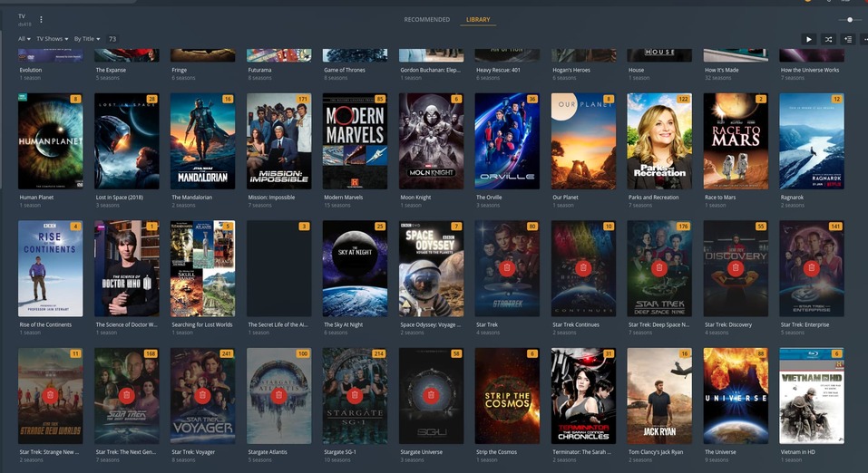Image resolution: width=868 pixels, height=473 pixels.
Task: Click trash icon on Stargate Universe poster
Action: tap(431, 396)
